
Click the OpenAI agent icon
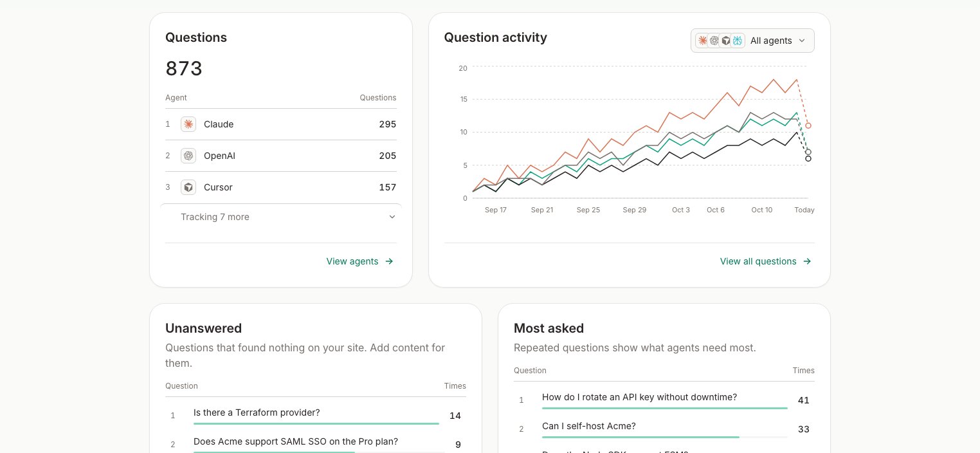point(188,156)
